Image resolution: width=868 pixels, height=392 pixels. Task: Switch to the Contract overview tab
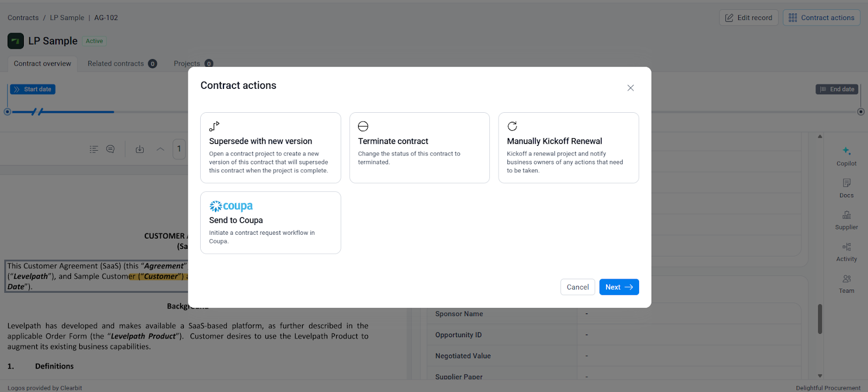pyautogui.click(x=42, y=63)
